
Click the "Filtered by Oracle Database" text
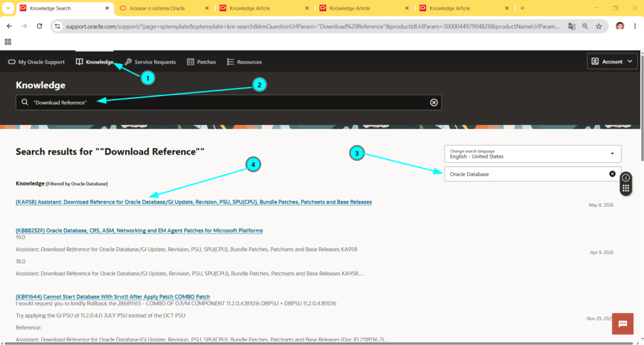point(77,183)
